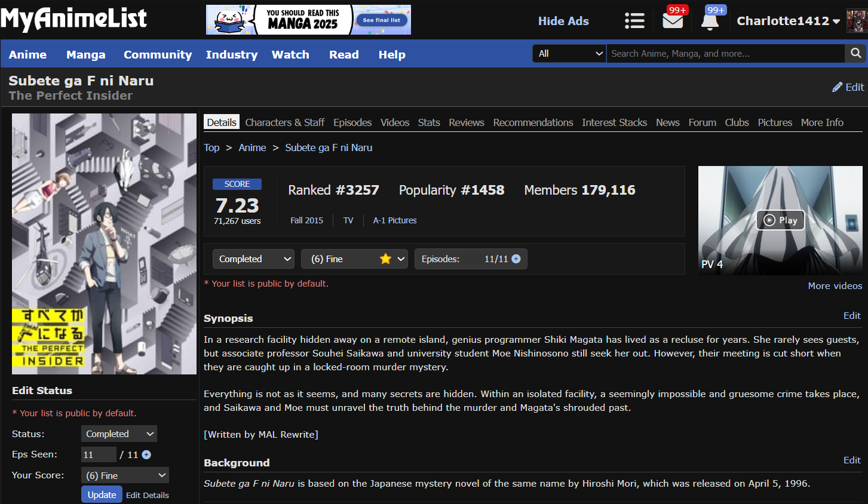Open the list menu icon in header

pyautogui.click(x=634, y=21)
